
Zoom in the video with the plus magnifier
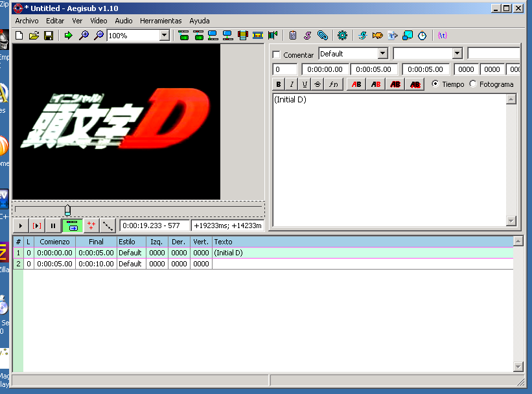pyautogui.click(x=84, y=35)
